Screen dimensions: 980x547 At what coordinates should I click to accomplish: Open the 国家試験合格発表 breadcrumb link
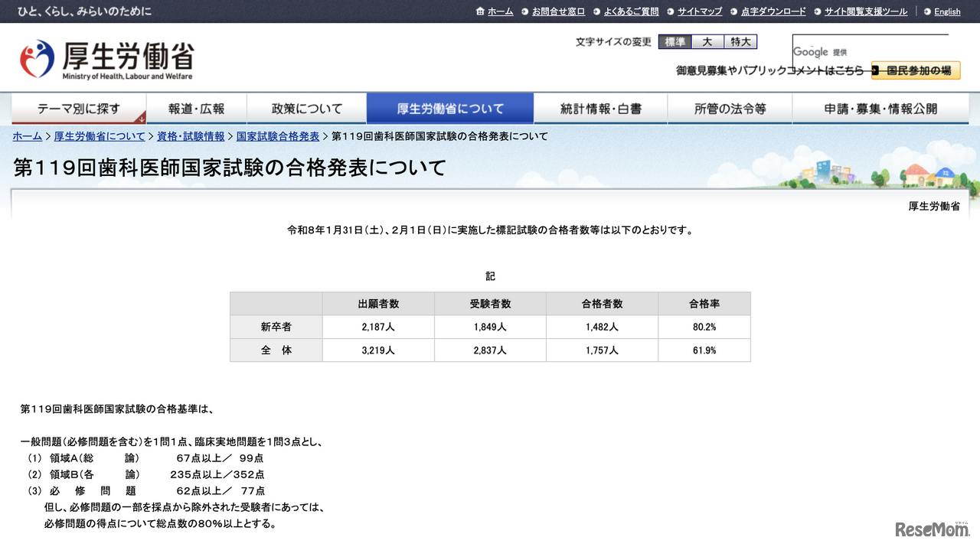278,135
